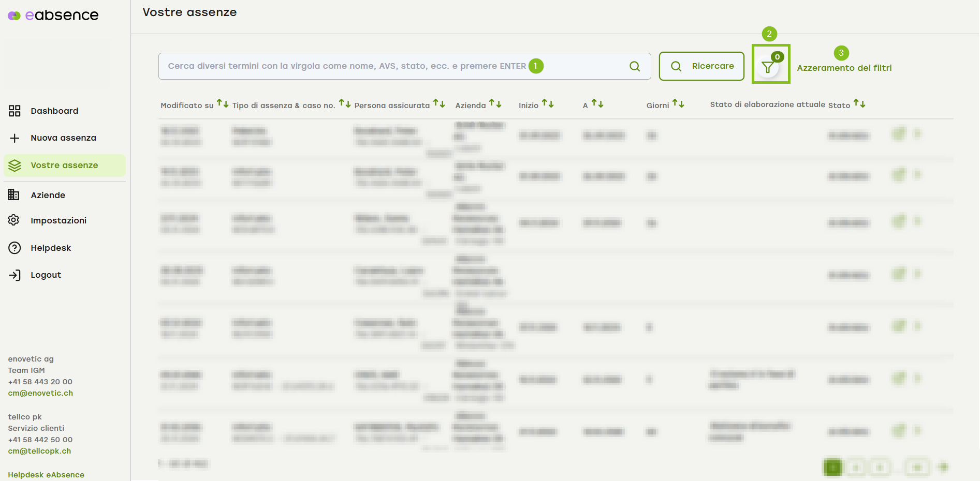Sort the Azienda column
Image resolution: width=980 pixels, height=481 pixels.
tap(495, 103)
